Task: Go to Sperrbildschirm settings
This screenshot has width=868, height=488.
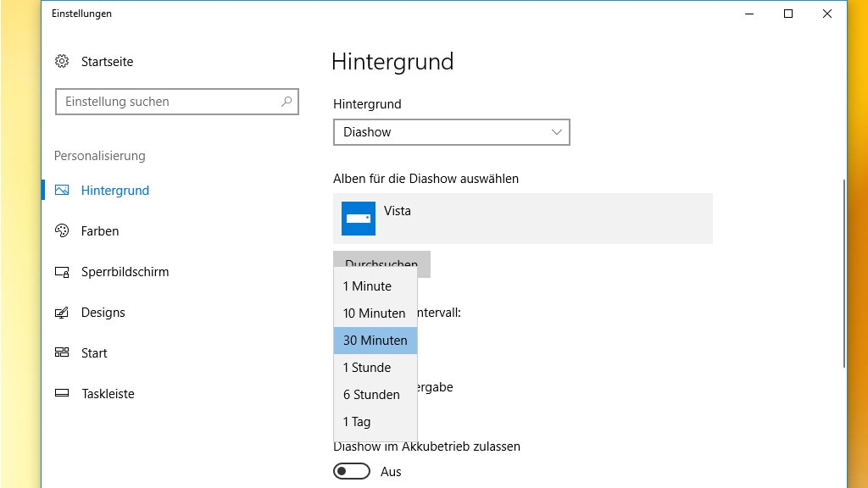Action: pos(125,272)
